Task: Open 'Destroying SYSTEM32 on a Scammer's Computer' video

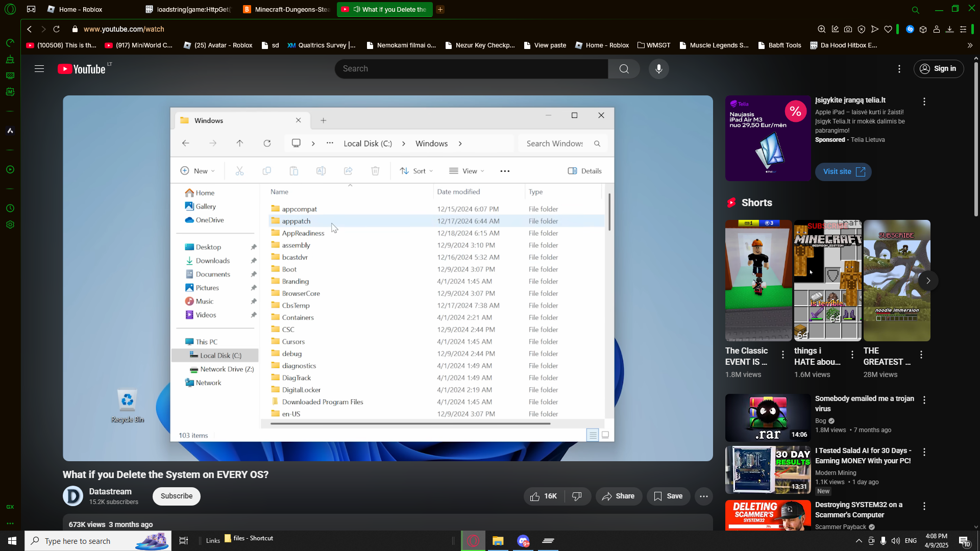Action: click(x=859, y=510)
